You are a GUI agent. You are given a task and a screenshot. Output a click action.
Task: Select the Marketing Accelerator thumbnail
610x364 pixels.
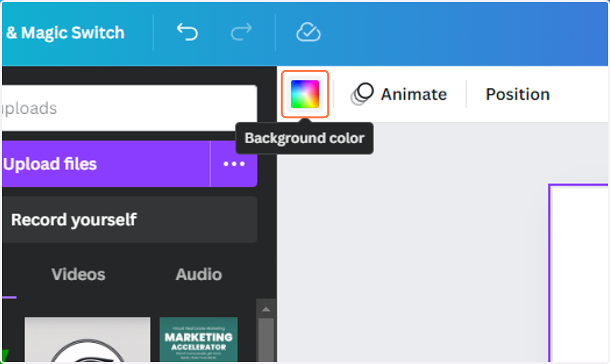[198, 339]
